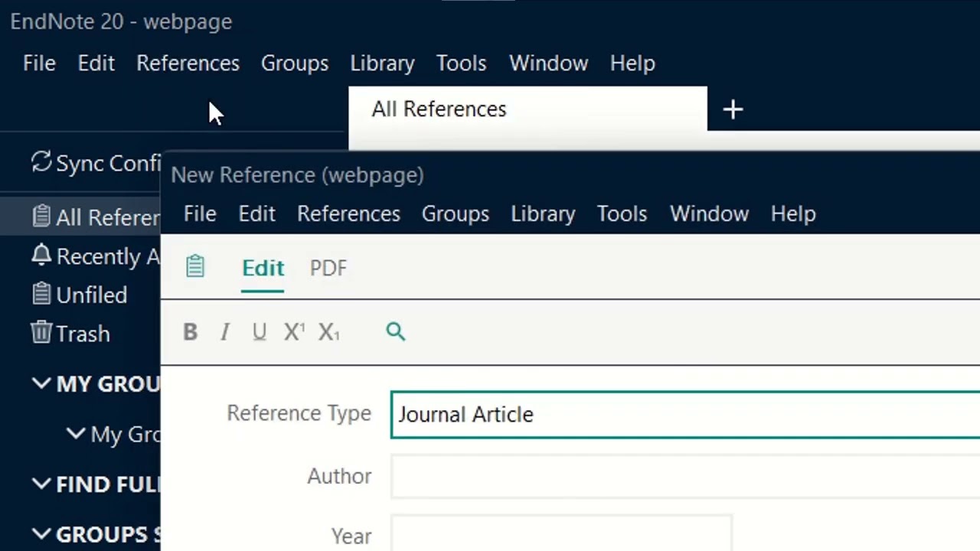Image resolution: width=980 pixels, height=551 pixels.
Task: Open the Trash group
Action: [x=83, y=334]
